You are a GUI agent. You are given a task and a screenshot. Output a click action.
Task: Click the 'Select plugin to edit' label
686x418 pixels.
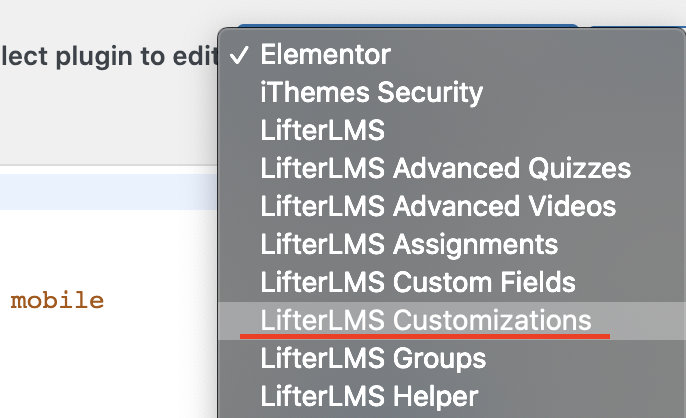coord(108,57)
